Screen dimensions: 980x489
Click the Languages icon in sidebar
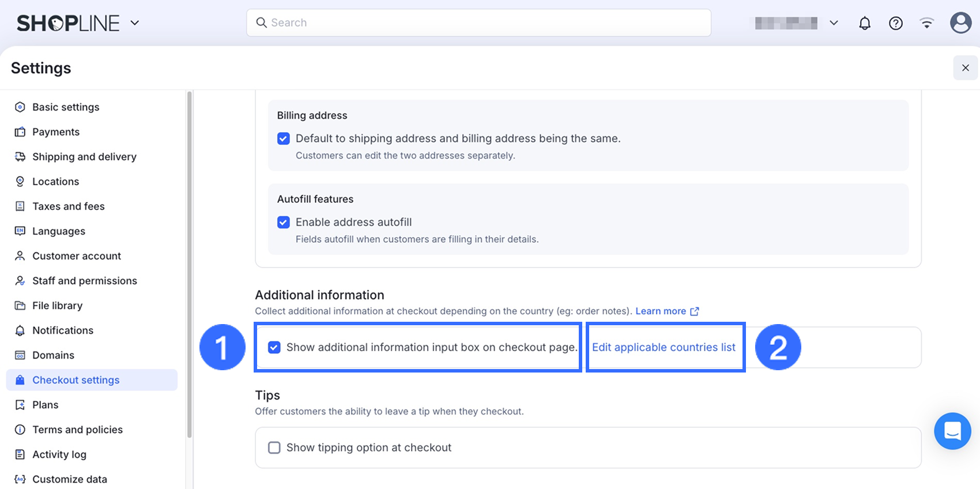[20, 231]
